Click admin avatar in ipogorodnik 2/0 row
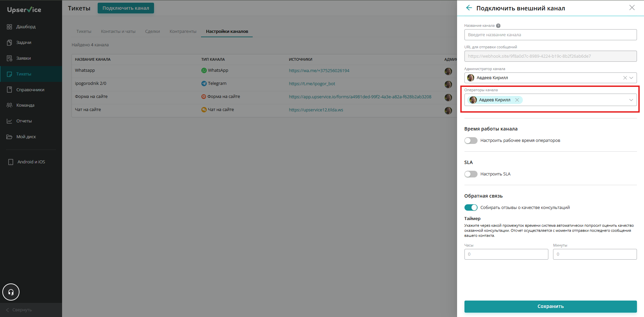 pos(448,84)
